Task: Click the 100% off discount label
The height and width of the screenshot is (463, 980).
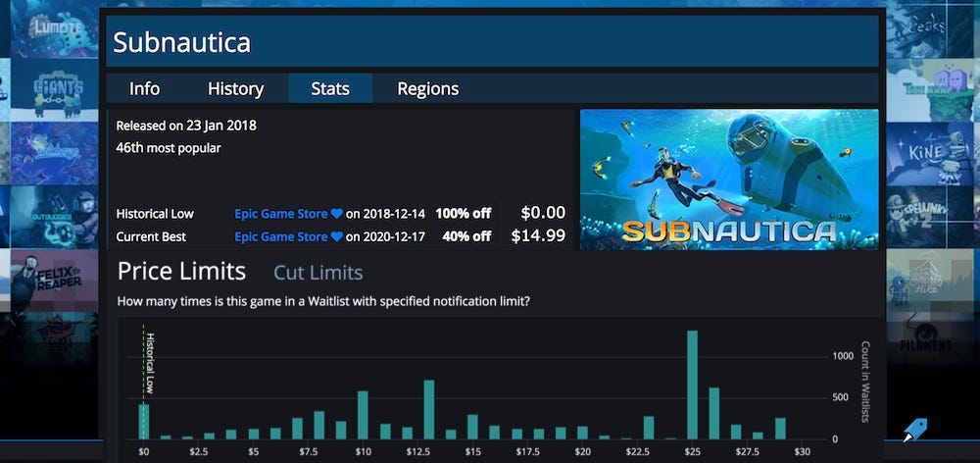Action: pos(464,214)
